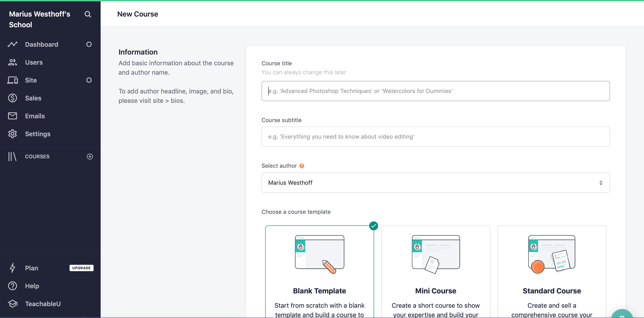The height and width of the screenshot is (318, 644).
Task: Open the author selection dropdown
Action: 436,183
